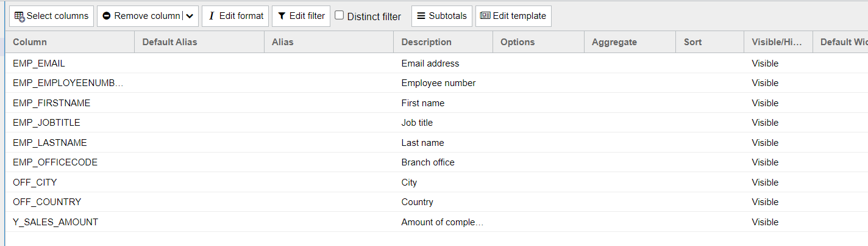
Task: Click the Remove column minus icon
Action: (107, 16)
